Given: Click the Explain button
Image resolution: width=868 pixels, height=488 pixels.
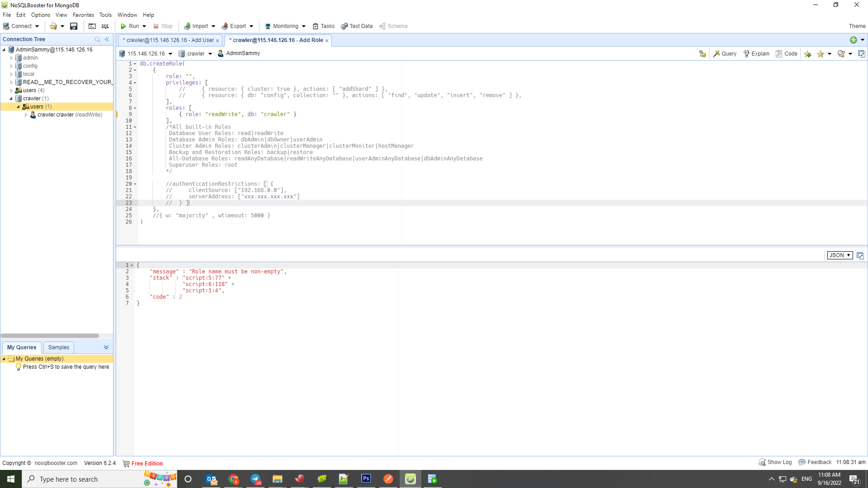Looking at the screenshot, I should pyautogui.click(x=756, y=54).
